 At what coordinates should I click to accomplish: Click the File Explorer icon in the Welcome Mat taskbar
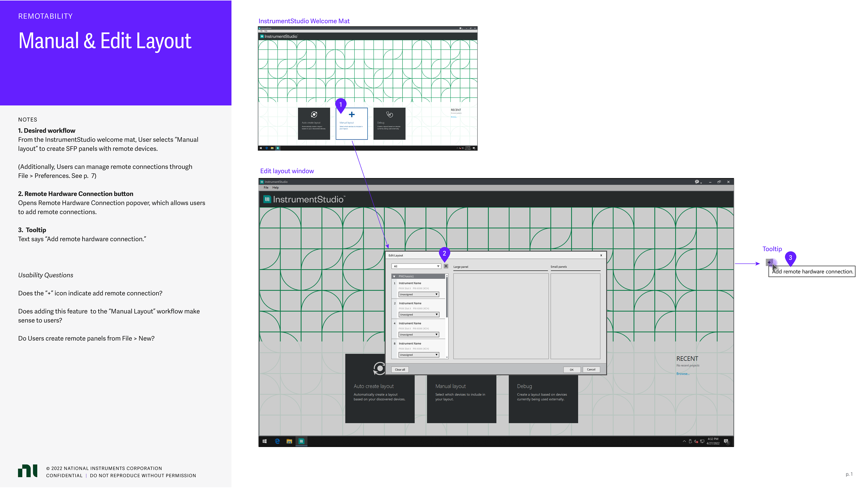pos(272,148)
